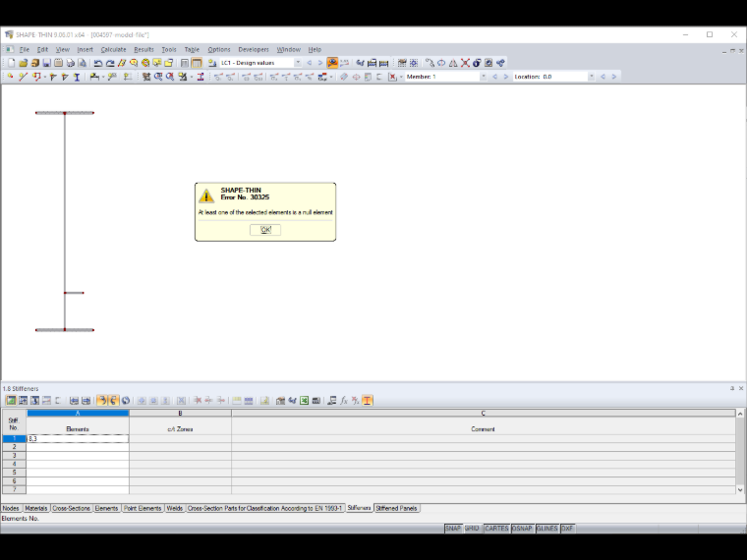Click the Open file folder icon
Screen dimensions: 747x560
click(23, 63)
